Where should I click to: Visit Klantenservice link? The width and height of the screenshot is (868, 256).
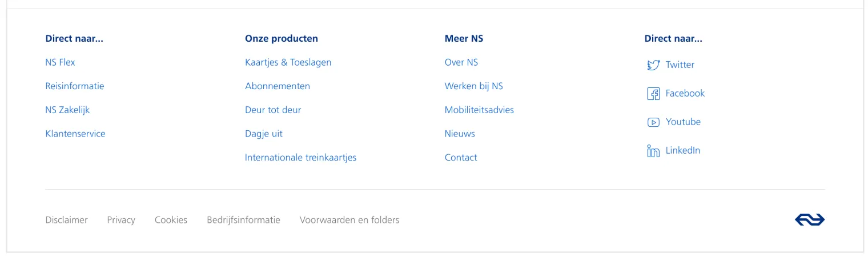click(x=75, y=134)
